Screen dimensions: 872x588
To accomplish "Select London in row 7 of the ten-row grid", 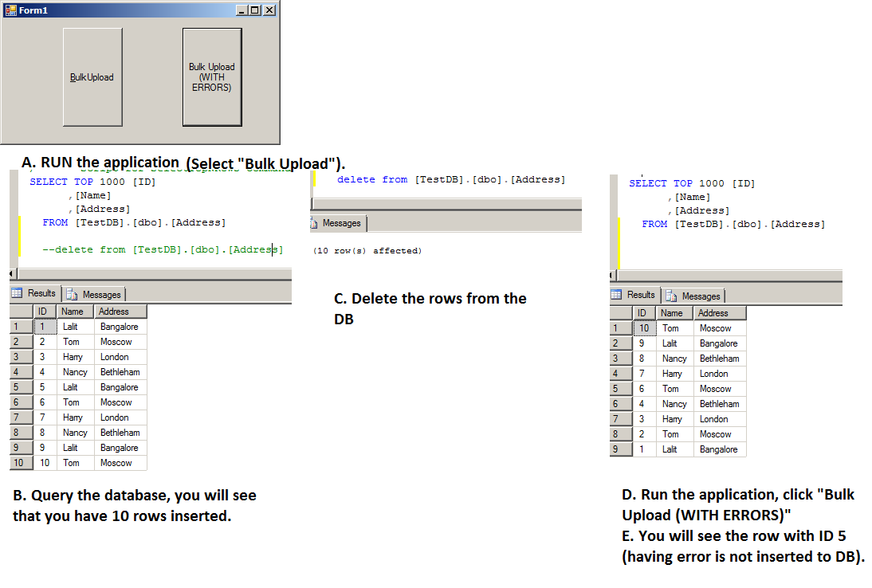I will pos(120,417).
